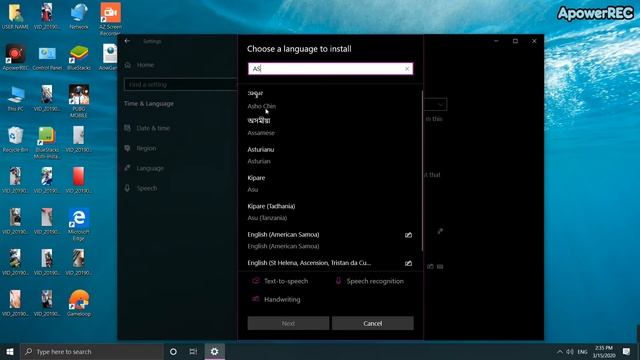
Task: Minimize the Settings window
Action: [496, 41]
